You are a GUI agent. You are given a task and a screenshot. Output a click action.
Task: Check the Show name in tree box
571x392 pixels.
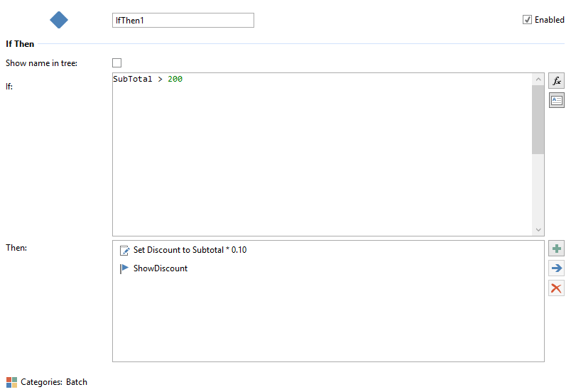pos(117,63)
